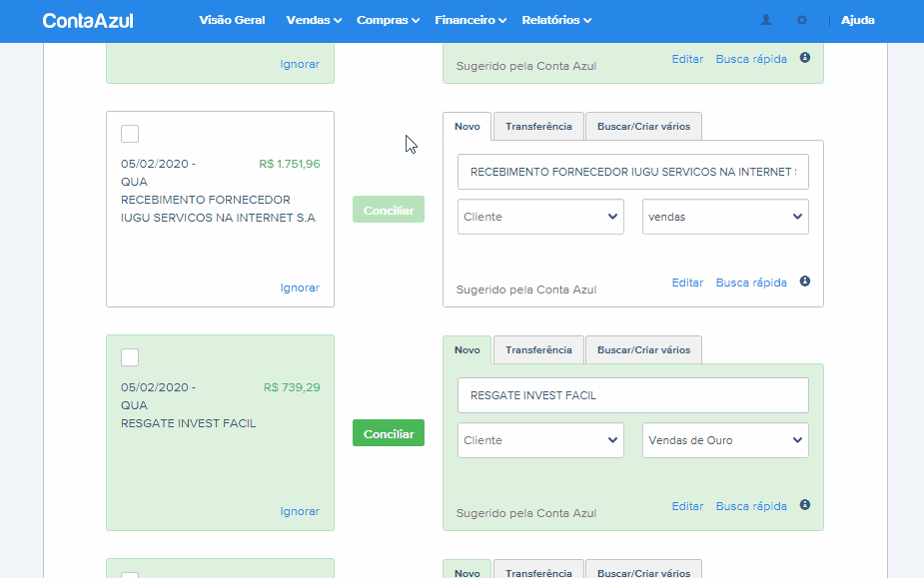The image size is (924, 578).
Task: Click Conciliar for IUGU SERVICOS transaction
Action: pyautogui.click(x=389, y=210)
